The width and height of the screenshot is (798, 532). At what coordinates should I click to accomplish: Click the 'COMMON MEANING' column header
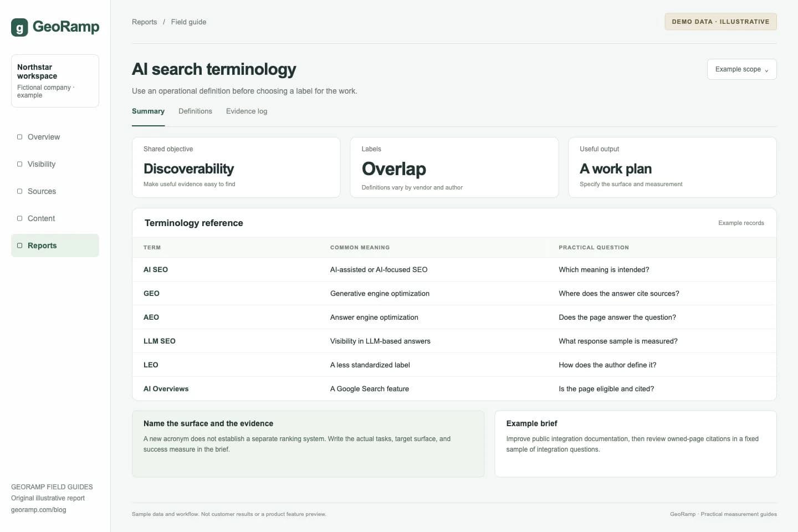pyautogui.click(x=360, y=248)
